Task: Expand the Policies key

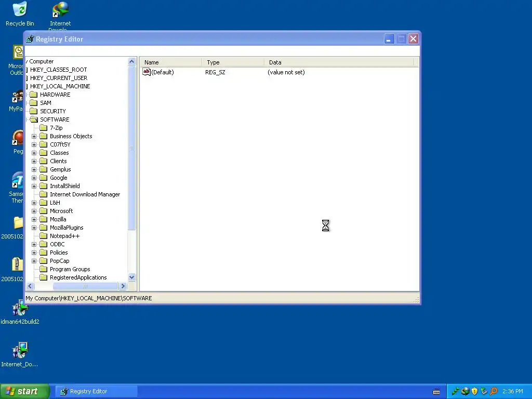Action: point(34,253)
